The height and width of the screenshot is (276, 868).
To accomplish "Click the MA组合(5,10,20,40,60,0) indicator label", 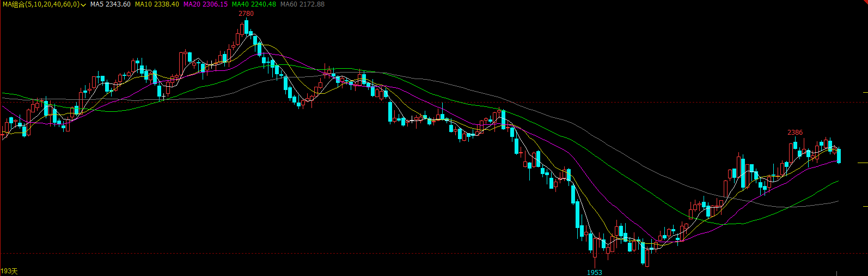I will [x=41, y=4].
